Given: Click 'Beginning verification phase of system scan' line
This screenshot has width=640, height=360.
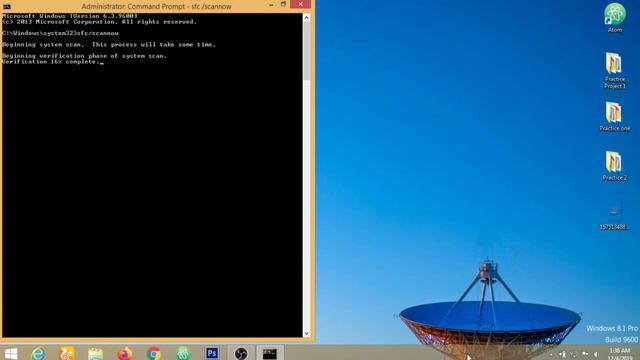Looking at the screenshot, I should tap(84, 56).
